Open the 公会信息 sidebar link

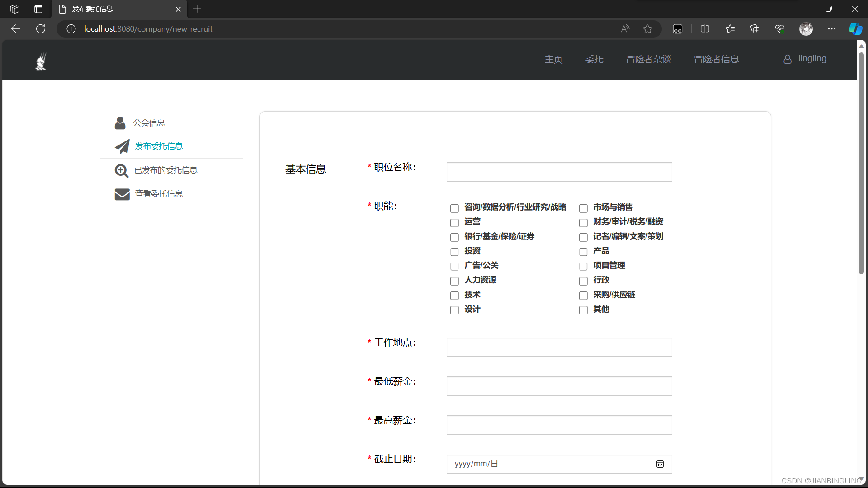click(149, 123)
